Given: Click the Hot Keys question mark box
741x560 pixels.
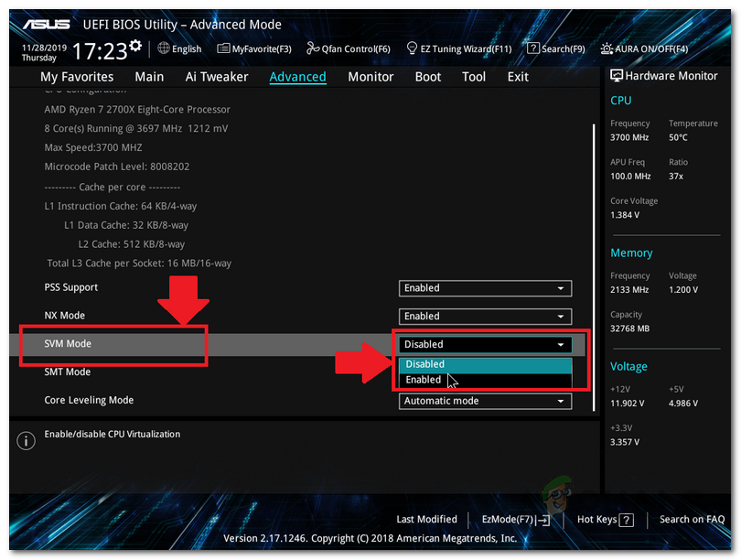Looking at the screenshot, I should click(x=626, y=520).
